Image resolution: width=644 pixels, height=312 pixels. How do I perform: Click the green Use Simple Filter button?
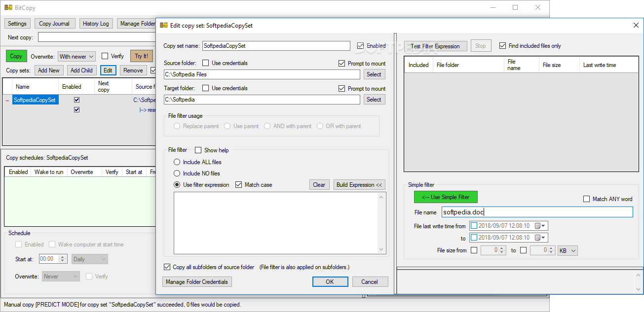446,197
